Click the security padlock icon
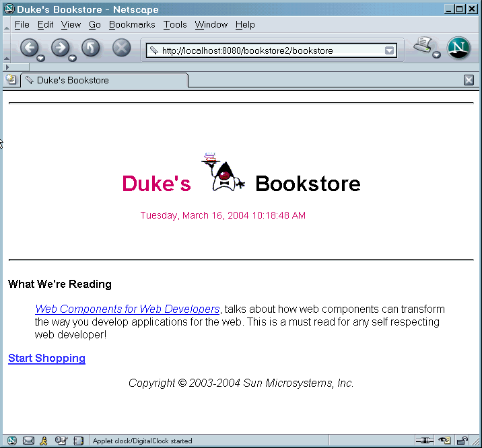Screen dimensions: 482x448 point(462,441)
